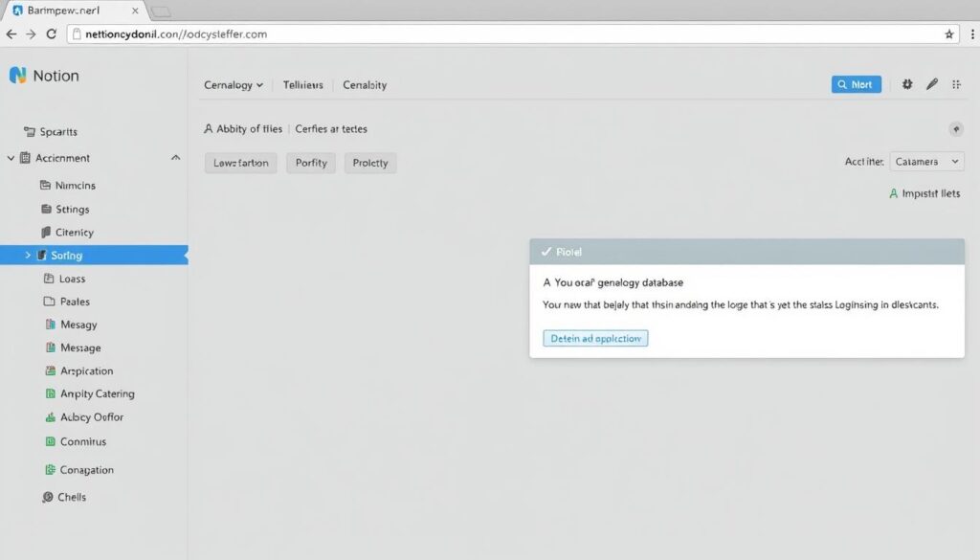Open the Loass page icon
This screenshot has width=980, height=560.
pyautogui.click(x=49, y=279)
